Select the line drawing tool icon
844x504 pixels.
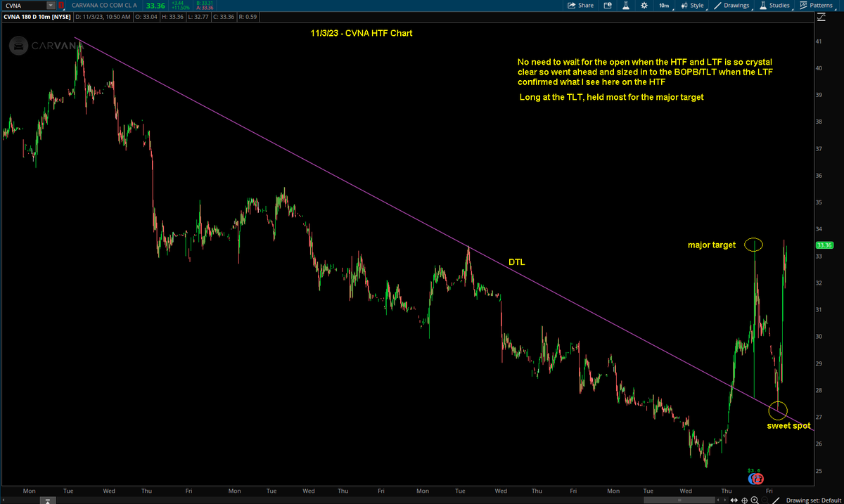776,500
